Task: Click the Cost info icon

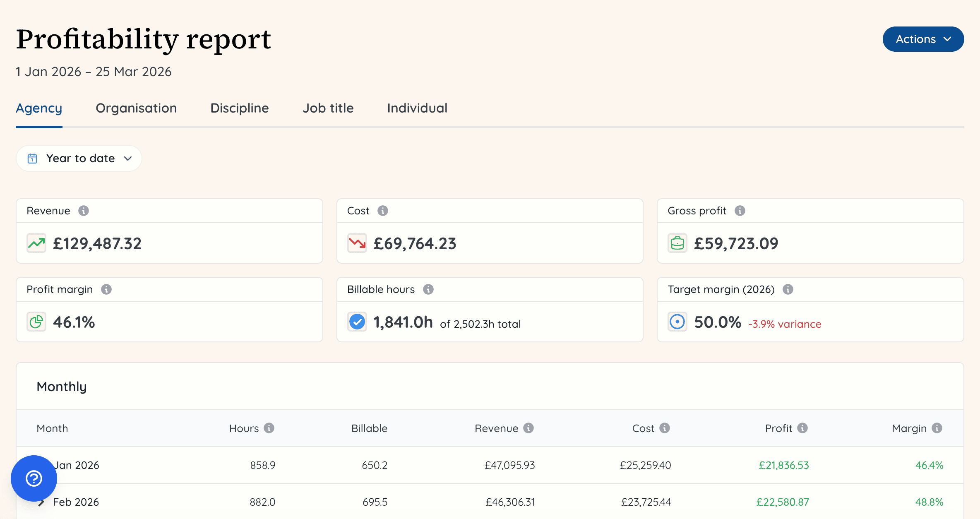Action: pos(383,210)
